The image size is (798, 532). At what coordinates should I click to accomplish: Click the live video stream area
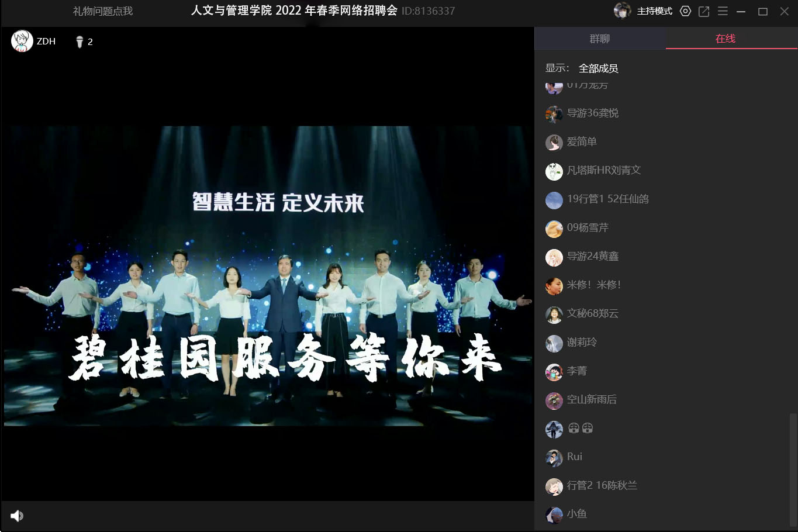[268, 275]
